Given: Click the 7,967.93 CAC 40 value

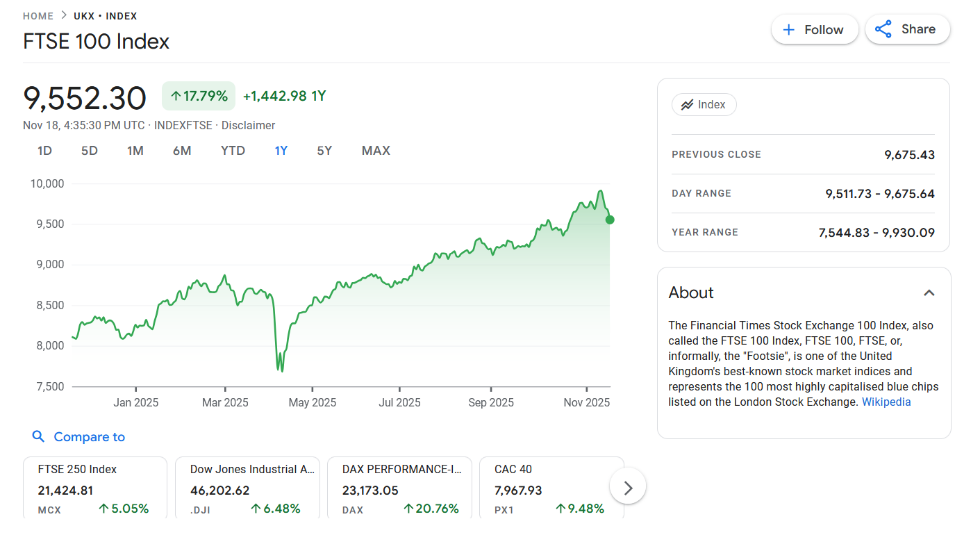Looking at the screenshot, I should (518, 491).
